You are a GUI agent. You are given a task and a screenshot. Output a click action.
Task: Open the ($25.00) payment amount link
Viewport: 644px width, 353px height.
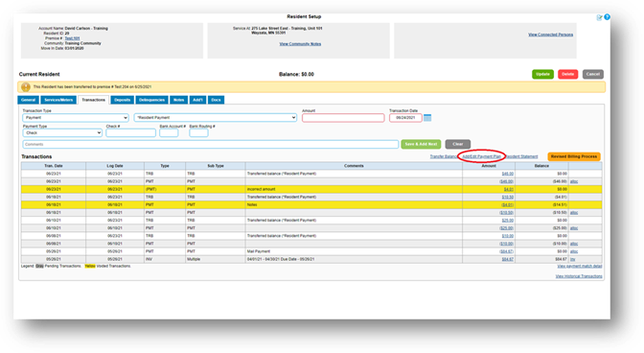click(x=506, y=228)
